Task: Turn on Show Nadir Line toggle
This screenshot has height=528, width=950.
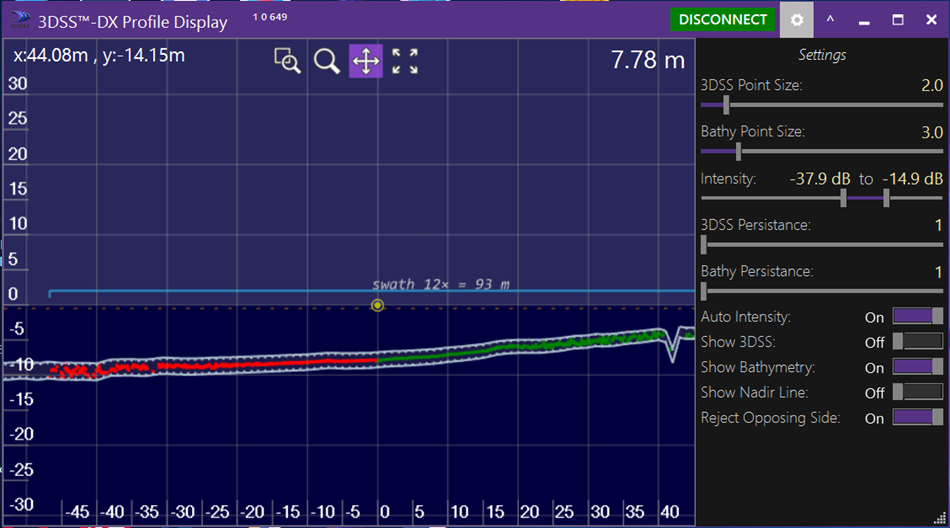Action: 918,392
